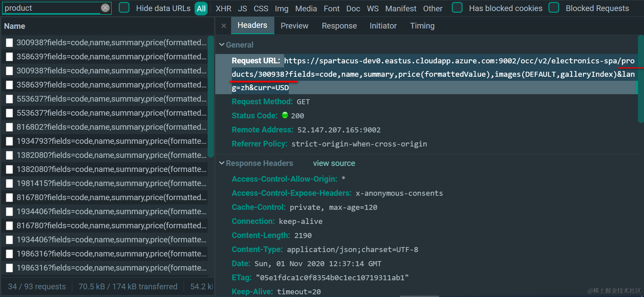The width and height of the screenshot is (644, 297).
Task: Select the second 1382080 request row
Action: pos(105,169)
